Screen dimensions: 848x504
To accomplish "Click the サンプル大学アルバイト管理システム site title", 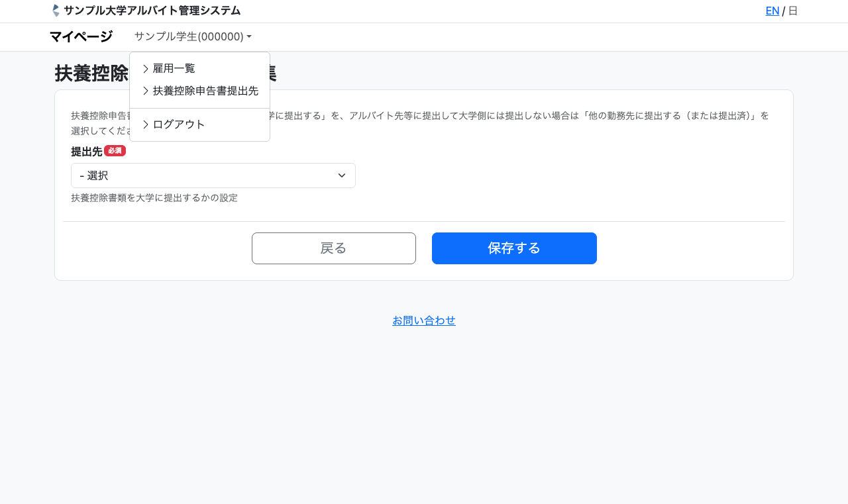I will (x=152, y=11).
